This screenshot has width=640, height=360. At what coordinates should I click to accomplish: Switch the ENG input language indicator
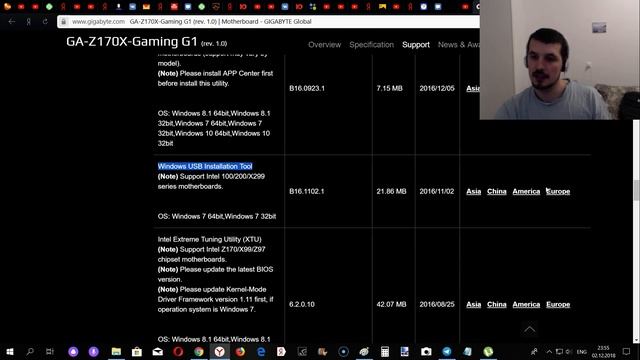(x=582, y=351)
